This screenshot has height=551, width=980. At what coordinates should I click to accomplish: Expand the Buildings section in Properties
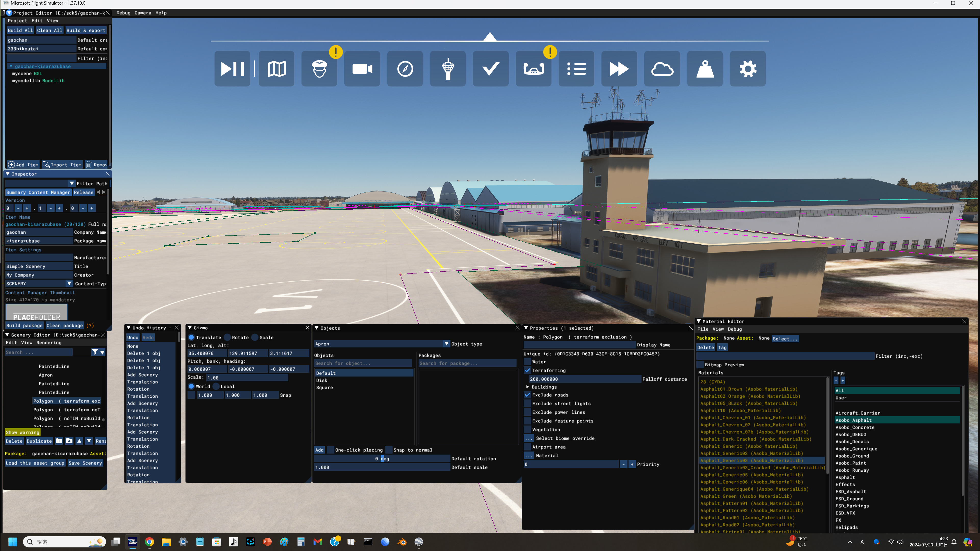[528, 387]
